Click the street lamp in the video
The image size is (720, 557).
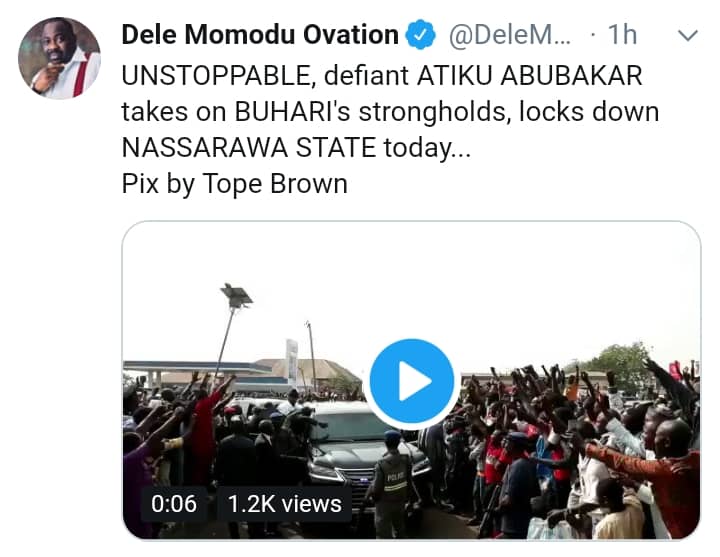click(236, 297)
